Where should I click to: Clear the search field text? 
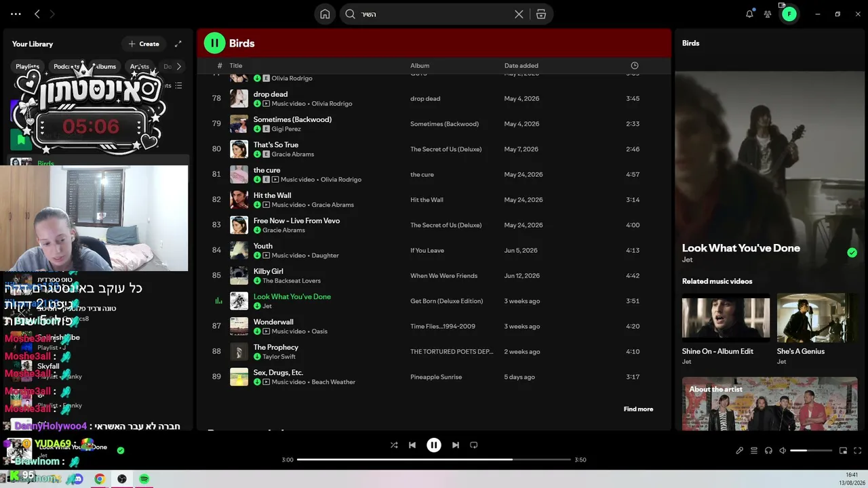[519, 14]
